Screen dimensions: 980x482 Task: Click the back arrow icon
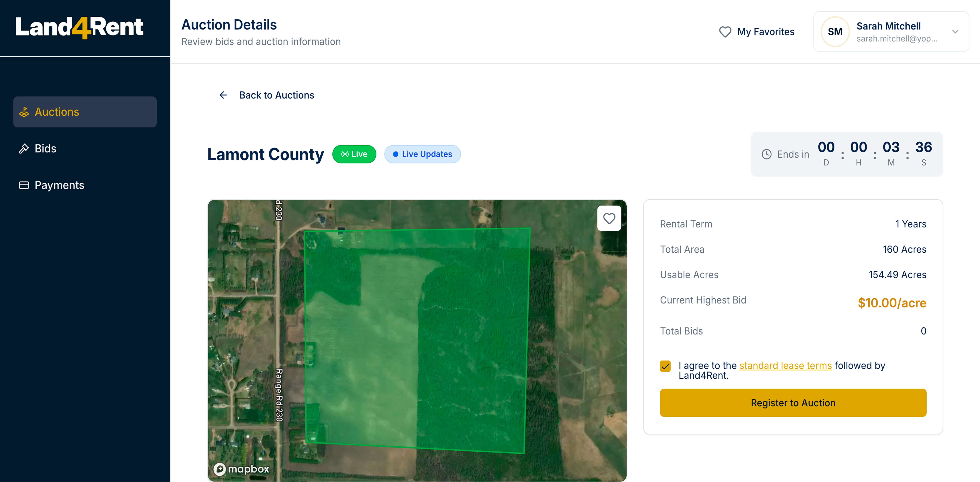(x=223, y=95)
